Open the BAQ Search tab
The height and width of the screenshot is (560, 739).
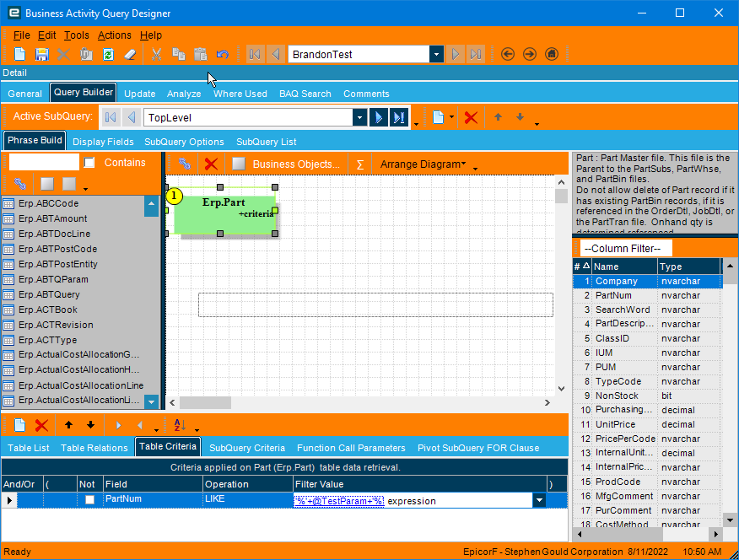tap(305, 94)
